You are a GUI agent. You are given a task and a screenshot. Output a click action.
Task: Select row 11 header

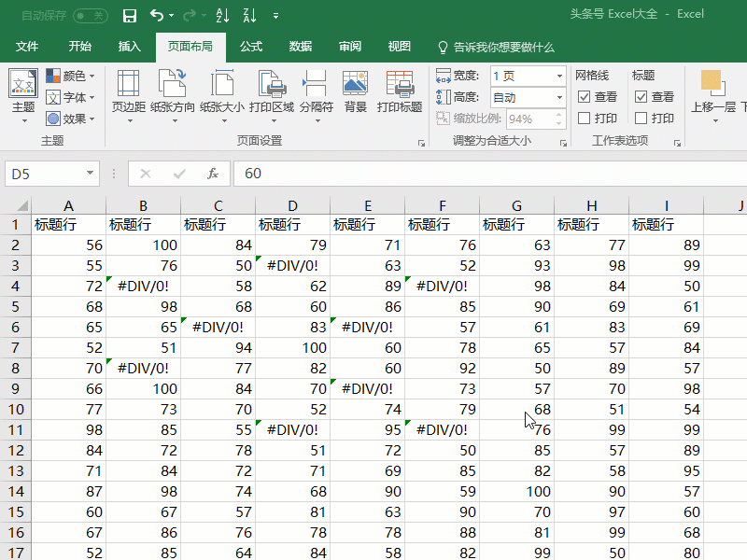[x=15, y=430]
